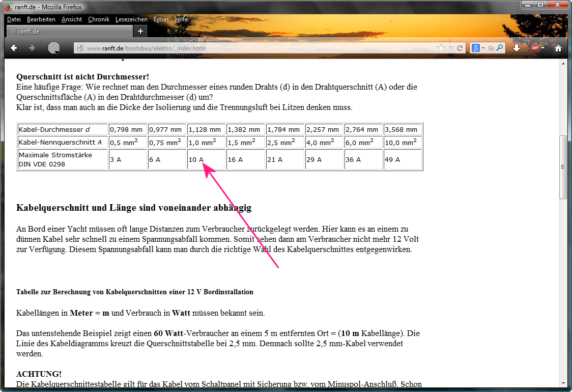Open a new tab with plus button
The height and width of the screenshot is (392, 572).
coord(140,31)
